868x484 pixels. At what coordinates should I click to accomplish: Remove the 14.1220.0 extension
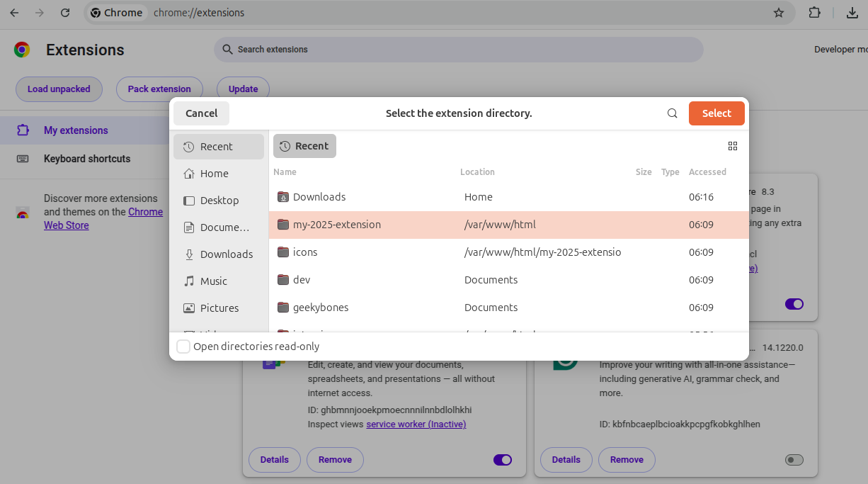[x=627, y=460]
